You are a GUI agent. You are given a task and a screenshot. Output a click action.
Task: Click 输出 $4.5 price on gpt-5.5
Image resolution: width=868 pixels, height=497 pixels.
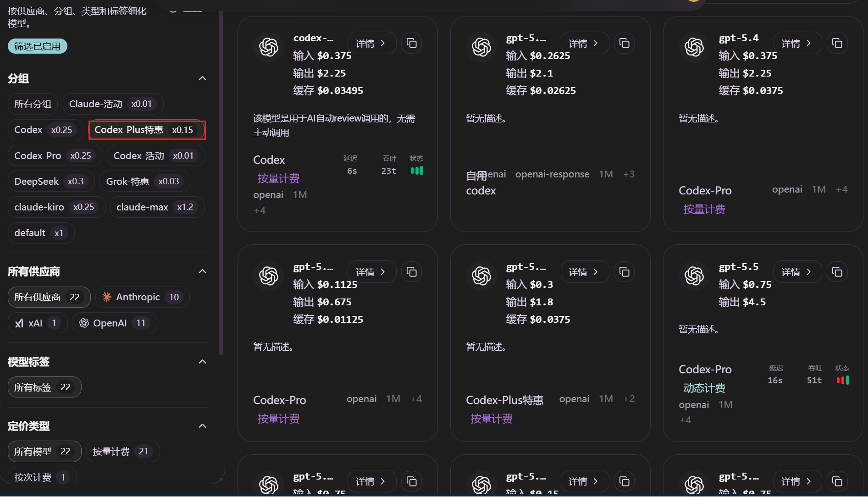[742, 302]
